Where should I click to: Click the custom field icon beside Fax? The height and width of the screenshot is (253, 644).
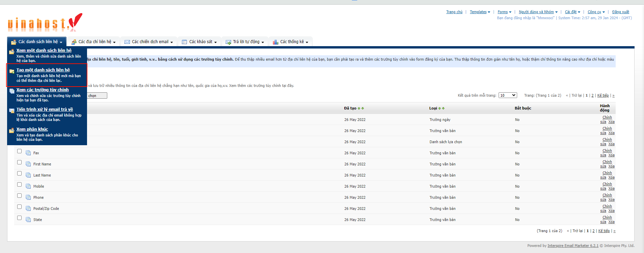[28, 153]
